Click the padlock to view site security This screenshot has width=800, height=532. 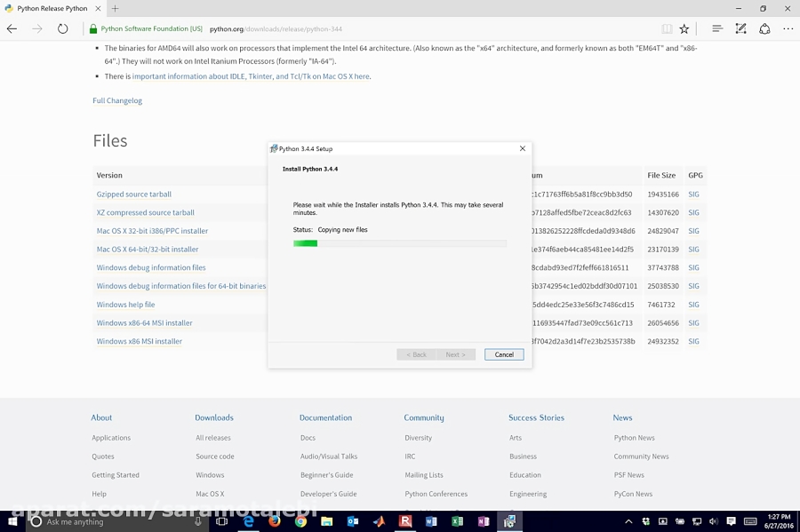pyautogui.click(x=92, y=28)
